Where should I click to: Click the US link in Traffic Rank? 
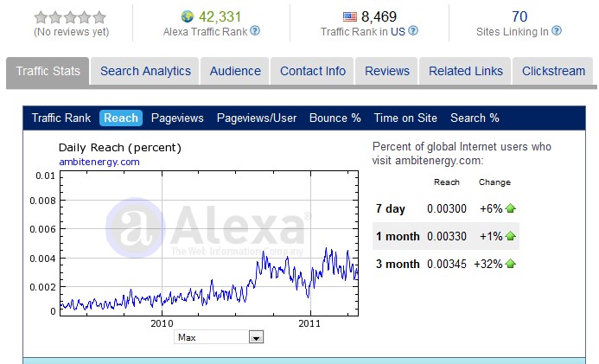[398, 32]
